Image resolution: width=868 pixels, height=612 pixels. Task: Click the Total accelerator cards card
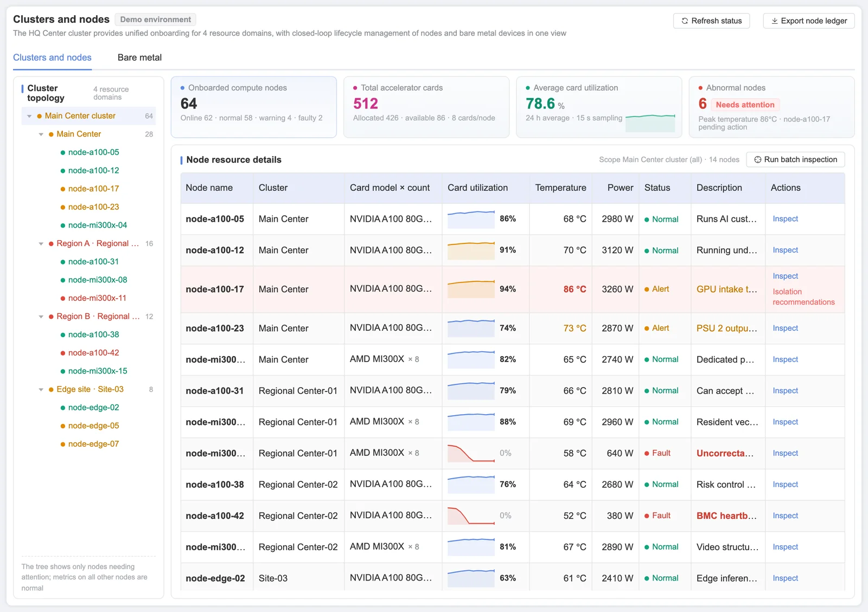point(426,107)
